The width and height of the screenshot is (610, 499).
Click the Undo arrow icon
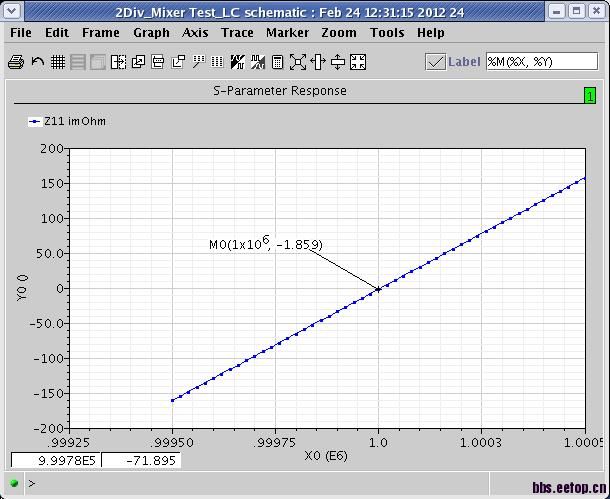37,62
